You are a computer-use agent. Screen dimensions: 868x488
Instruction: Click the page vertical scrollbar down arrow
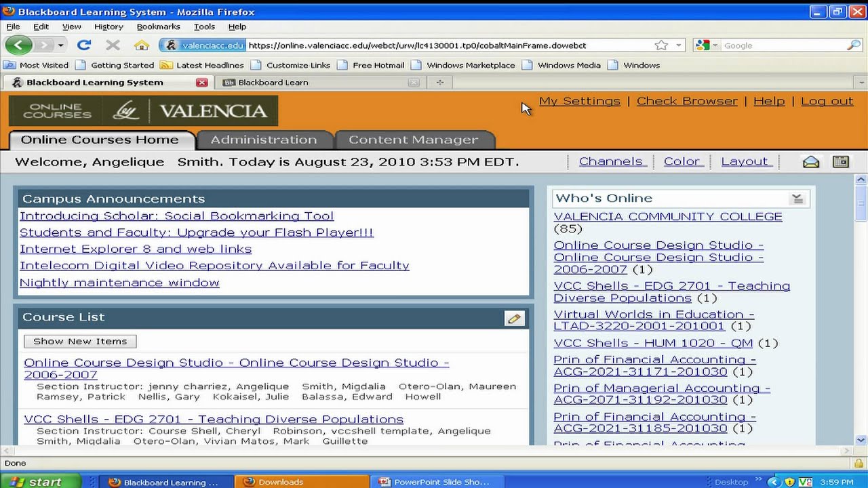pyautogui.click(x=861, y=440)
